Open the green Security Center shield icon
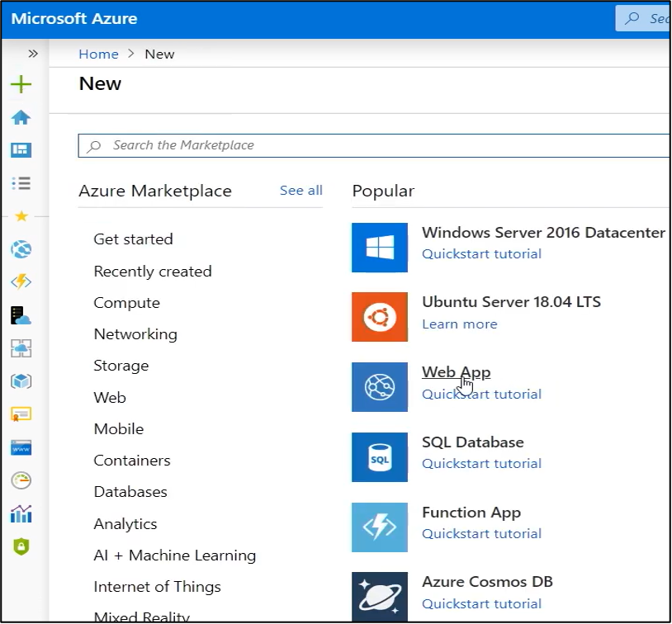This screenshot has height=624, width=672. (x=21, y=546)
